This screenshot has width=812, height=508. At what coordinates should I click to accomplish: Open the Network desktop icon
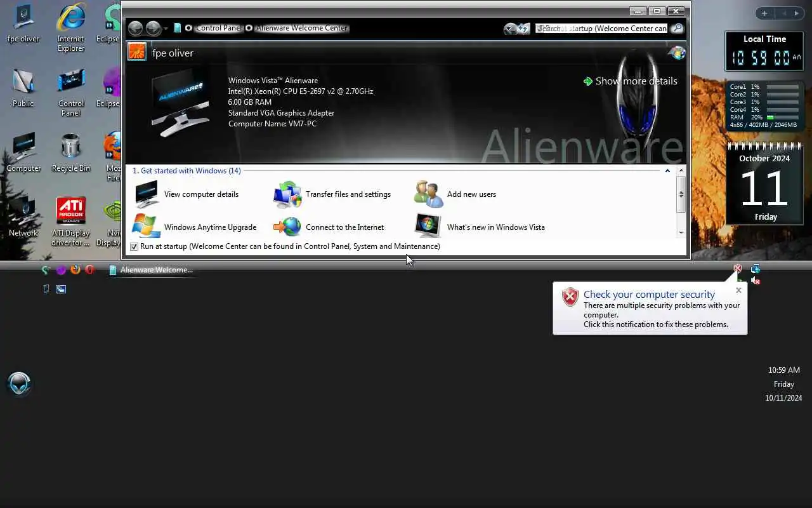click(x=23, y=218)
